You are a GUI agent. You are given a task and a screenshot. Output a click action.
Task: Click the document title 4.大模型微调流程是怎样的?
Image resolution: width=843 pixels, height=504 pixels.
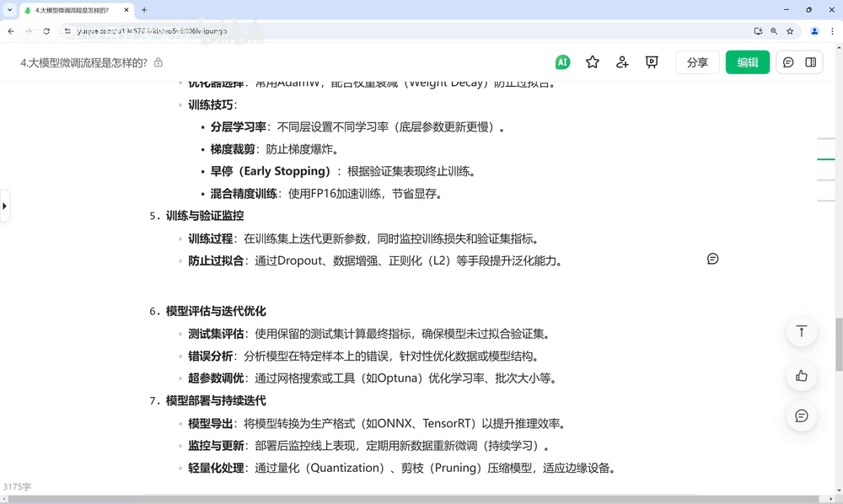[83, 63]
